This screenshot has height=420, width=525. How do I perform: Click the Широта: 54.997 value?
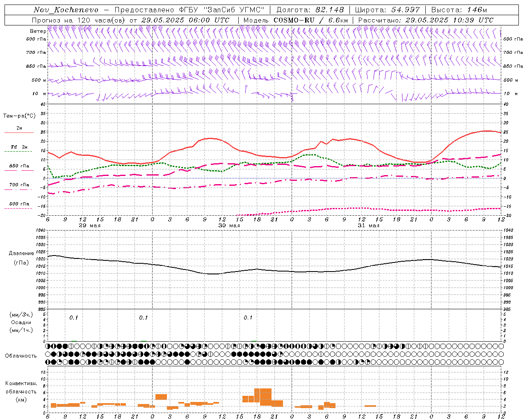tap(387, 10)
